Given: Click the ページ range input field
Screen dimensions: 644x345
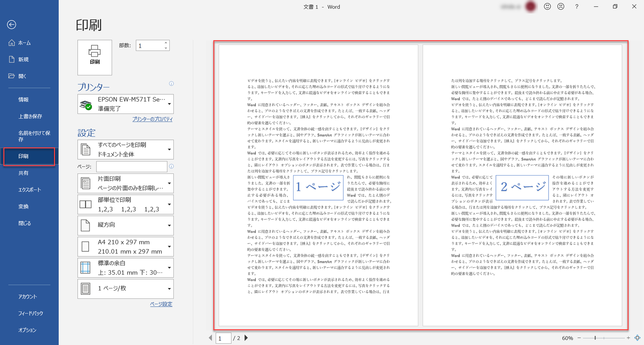Looking at the screenshot, I should pos(132,166).
